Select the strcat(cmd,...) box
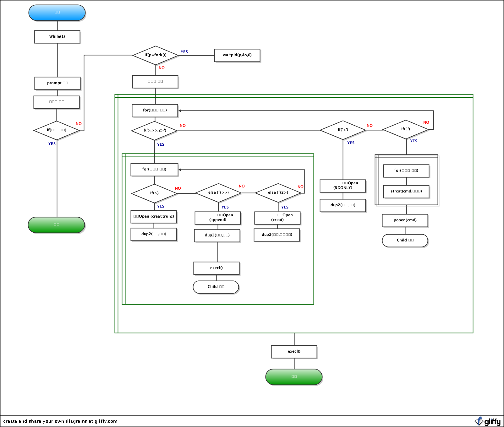 [406, 192]
